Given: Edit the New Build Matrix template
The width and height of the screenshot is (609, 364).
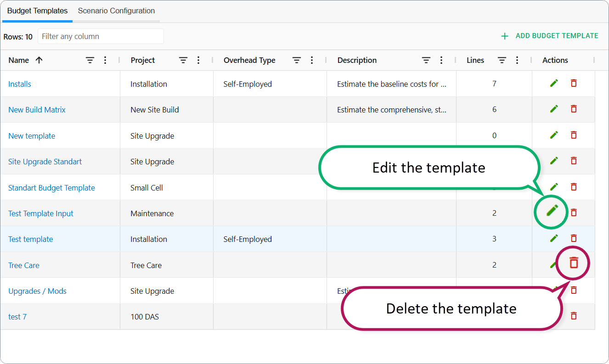Looking at the screenshot, I should point(554,109).
